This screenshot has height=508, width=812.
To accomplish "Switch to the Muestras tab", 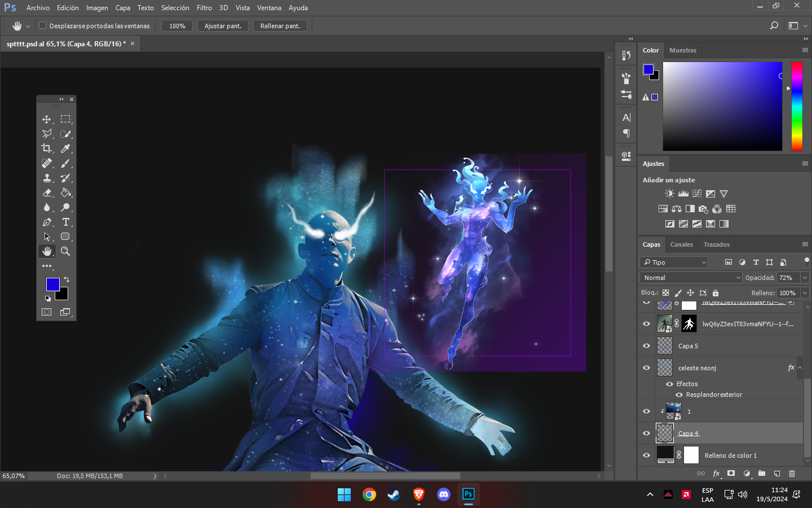I will tap(682, 50).
